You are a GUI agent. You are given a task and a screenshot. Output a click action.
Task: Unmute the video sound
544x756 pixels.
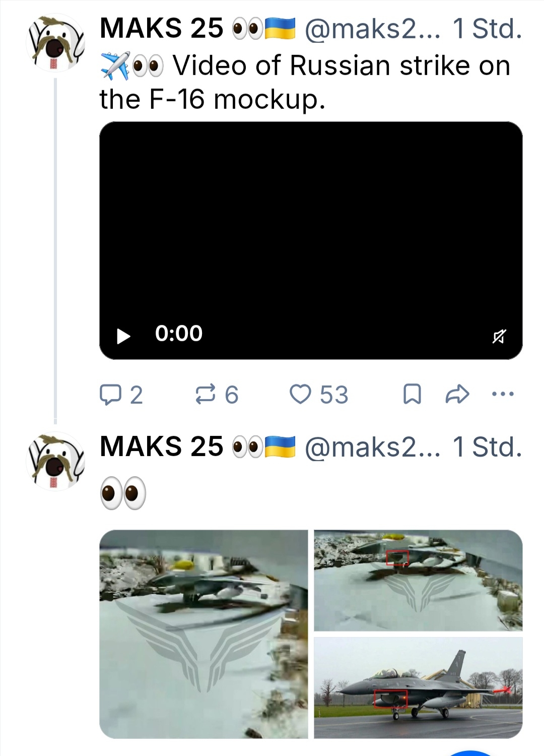pos(499,336)
